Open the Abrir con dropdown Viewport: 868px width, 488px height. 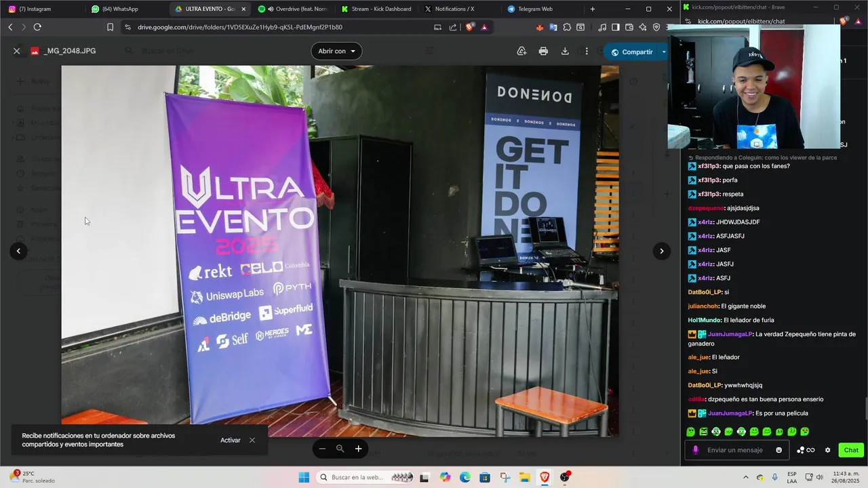click(336, 51)
